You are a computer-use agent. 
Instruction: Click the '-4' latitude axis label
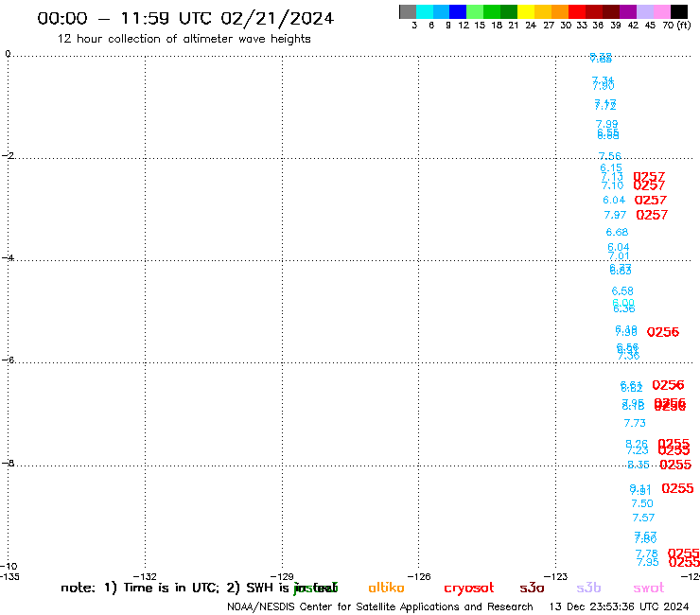8,257
